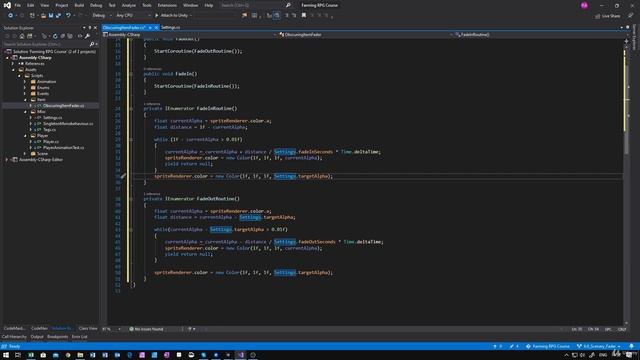This screenshot has width=640, height=360.
Task: Click the Navigate Backward toolbar icon
Action: 10,16
